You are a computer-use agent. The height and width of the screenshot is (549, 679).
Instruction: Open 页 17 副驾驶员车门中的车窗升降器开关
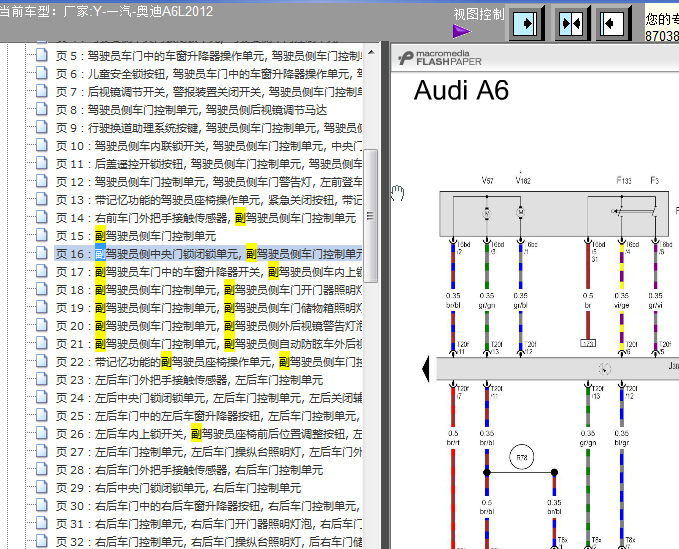pos(209,272)
